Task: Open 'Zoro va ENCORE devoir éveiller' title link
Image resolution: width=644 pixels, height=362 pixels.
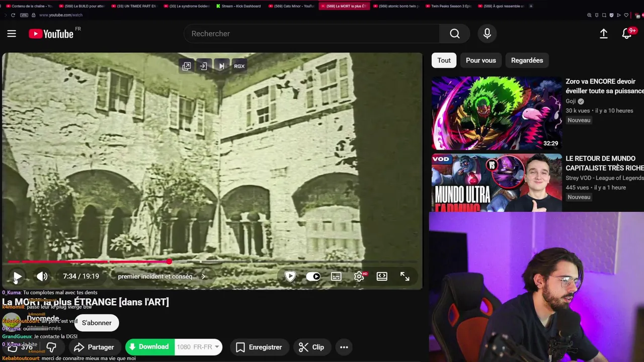Action: tap(605, 86)
